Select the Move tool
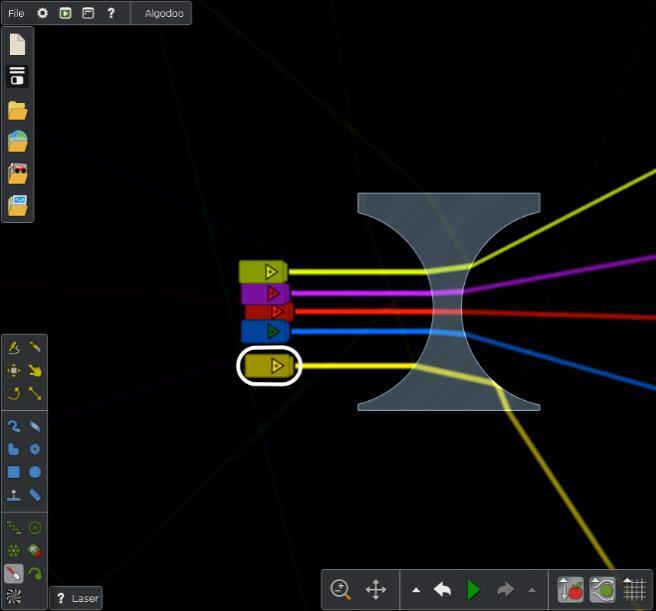 tap(14, 370)
